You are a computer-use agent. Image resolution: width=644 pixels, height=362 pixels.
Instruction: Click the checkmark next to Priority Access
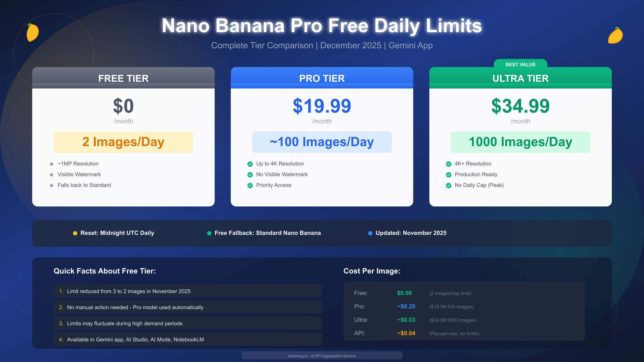tap(250, 186)
